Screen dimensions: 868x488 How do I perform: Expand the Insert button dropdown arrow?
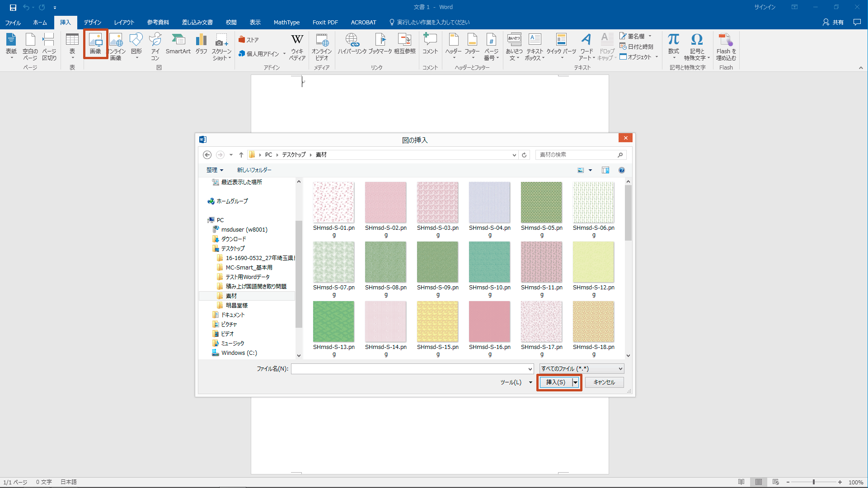(x=575, y=382)
